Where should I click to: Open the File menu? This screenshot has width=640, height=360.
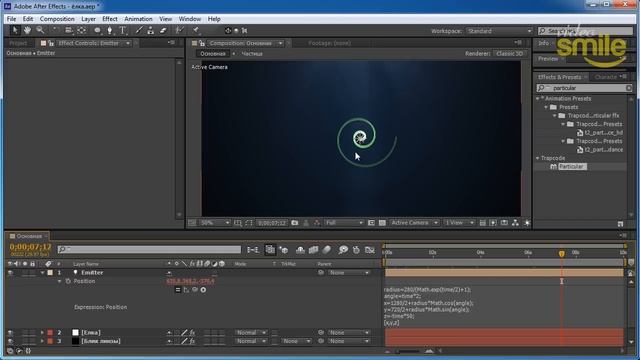[x=11, y=19]
